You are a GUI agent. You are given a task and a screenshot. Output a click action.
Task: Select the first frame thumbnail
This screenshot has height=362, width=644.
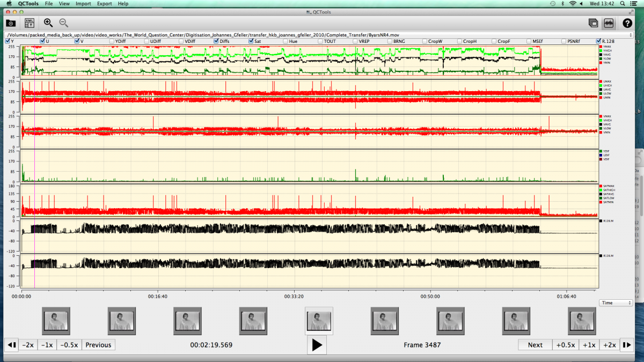click(x=56, y=321)
